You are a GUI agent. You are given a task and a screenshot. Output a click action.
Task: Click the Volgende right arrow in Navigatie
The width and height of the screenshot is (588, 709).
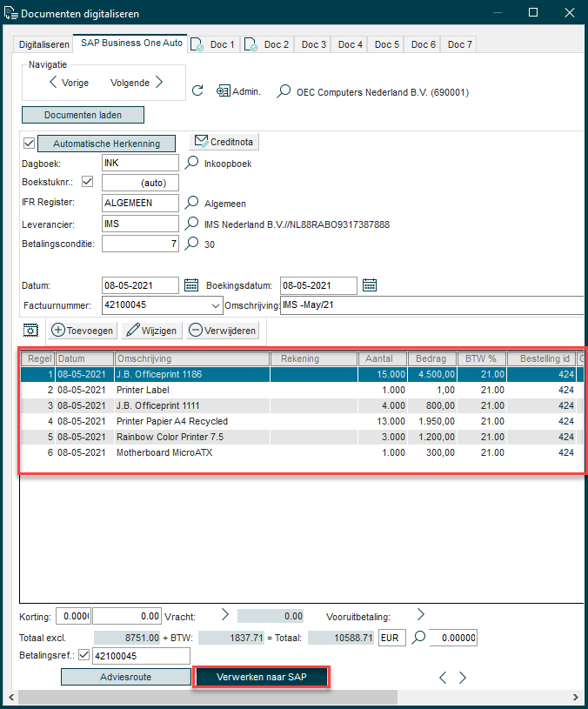click(159, 83)
